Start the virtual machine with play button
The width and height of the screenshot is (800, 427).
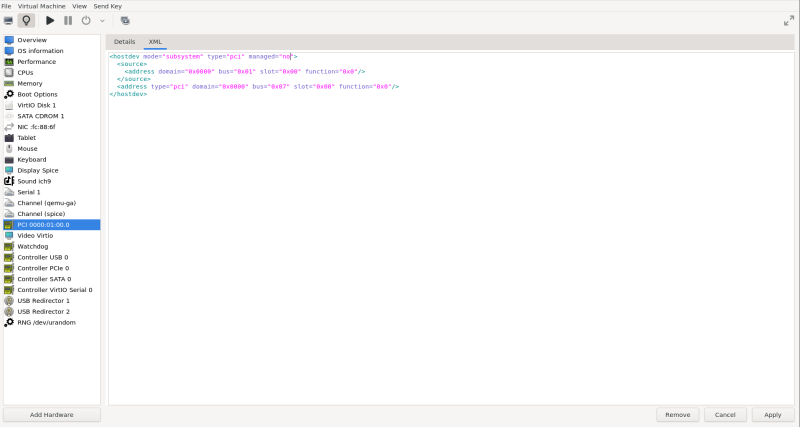pos(50,20)
